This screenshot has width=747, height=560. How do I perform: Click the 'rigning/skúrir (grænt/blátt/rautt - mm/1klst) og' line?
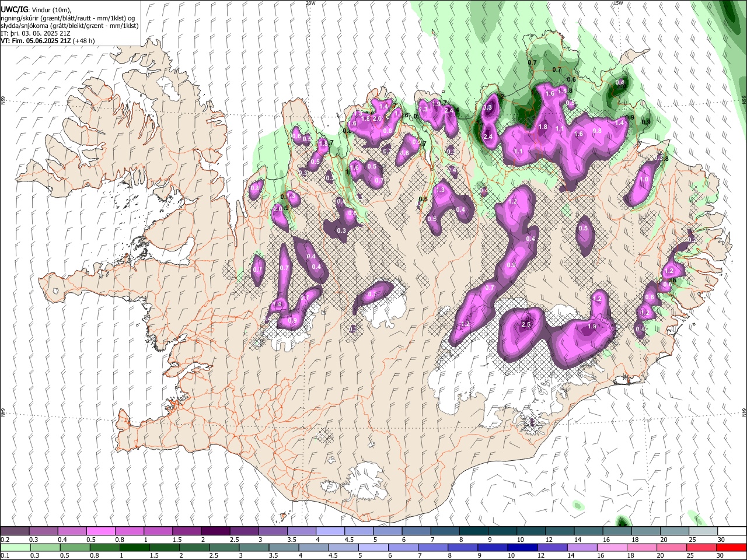coord(68,17)
